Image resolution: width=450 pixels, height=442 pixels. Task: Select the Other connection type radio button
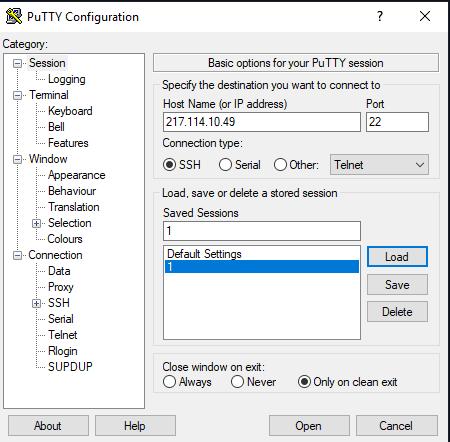click(x=280, y=165)
